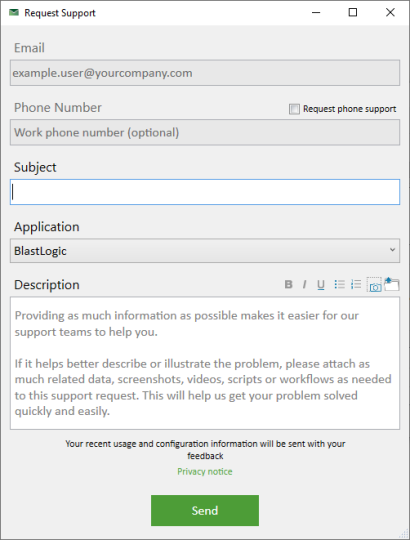This screenshot has height=540, width=410.
Task: Insert a bulleted list in Description
Action: tap(339, 284)
